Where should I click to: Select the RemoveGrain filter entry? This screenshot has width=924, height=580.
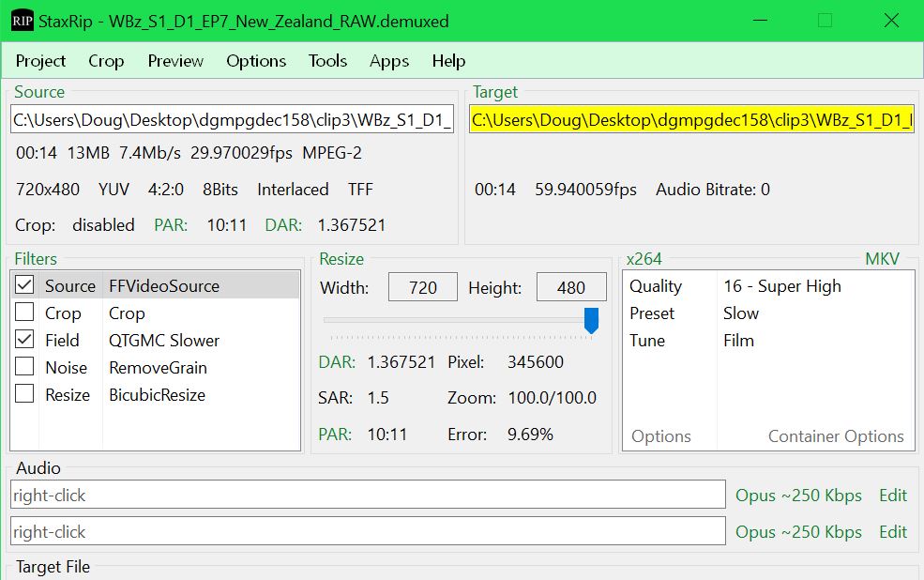point(158,367)
